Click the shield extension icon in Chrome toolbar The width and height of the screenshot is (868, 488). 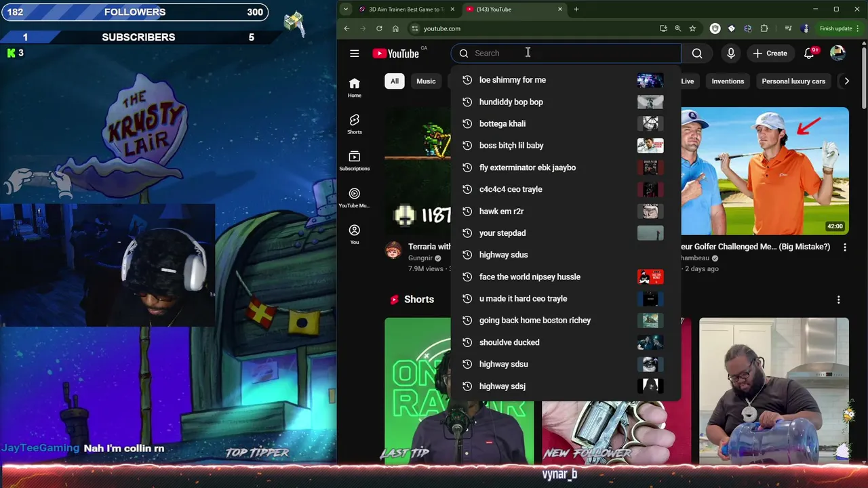[715, 28]
